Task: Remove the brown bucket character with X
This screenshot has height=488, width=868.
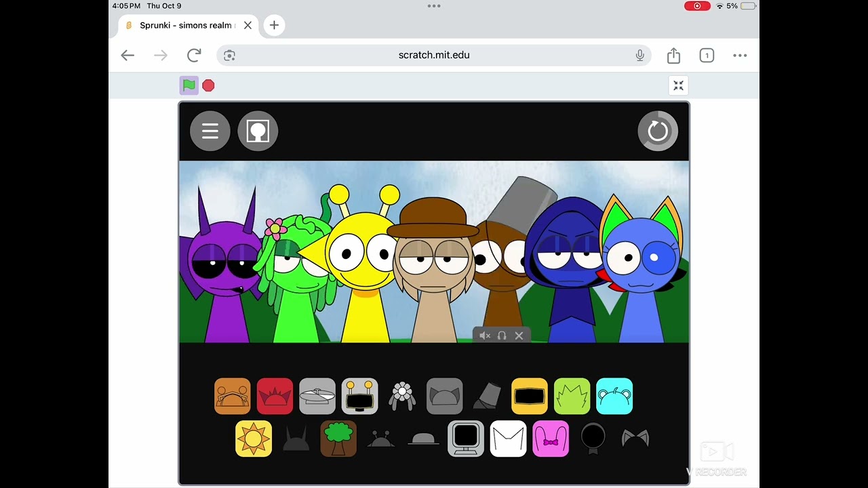Action: [x=519, y=335]
